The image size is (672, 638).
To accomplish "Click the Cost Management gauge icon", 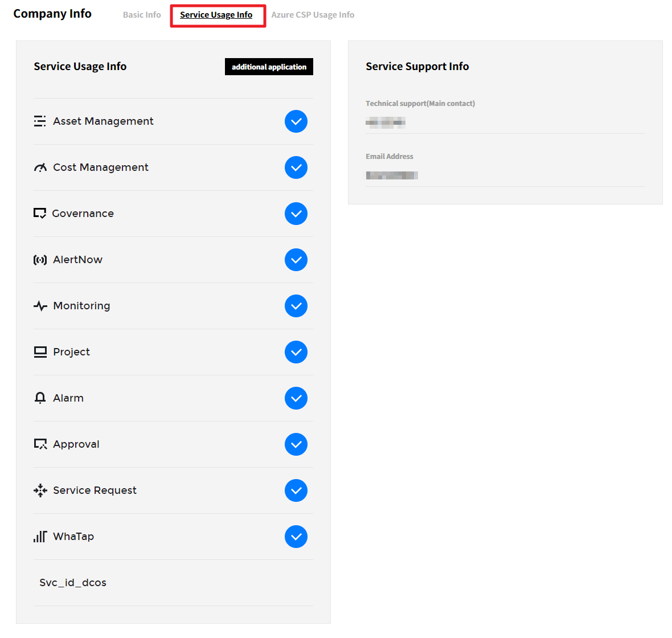I will tap(40, 167).
